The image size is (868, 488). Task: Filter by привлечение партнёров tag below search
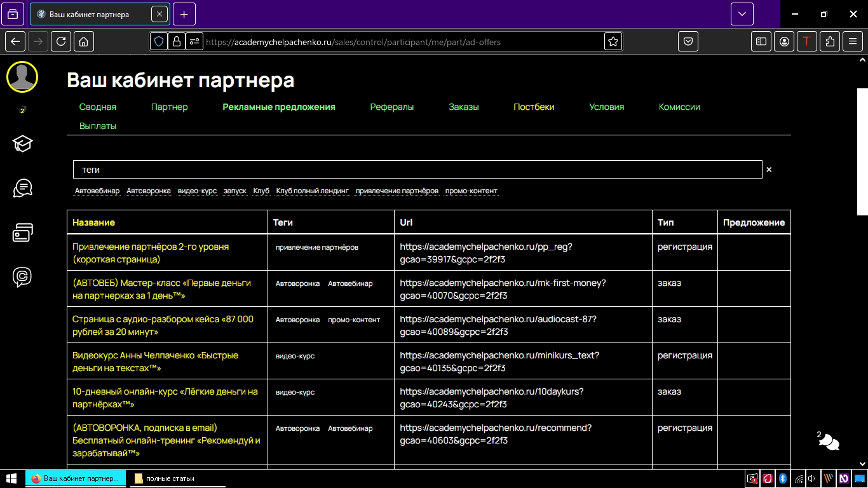tap(397, 191)
